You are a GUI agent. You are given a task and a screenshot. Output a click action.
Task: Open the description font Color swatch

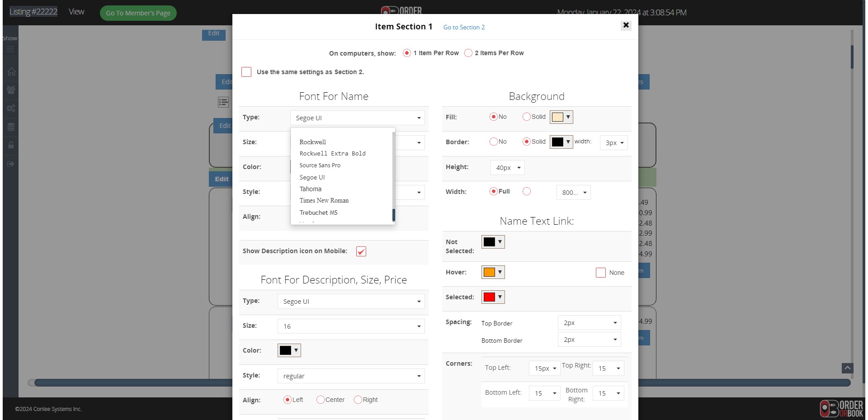coord(289,350)
